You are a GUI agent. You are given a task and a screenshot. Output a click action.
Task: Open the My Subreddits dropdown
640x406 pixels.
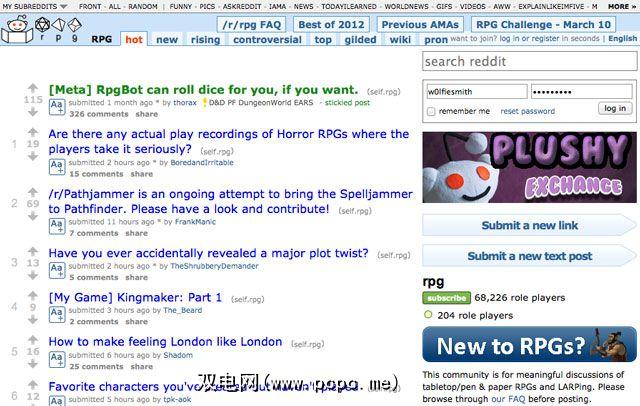(x=35, y=7)
